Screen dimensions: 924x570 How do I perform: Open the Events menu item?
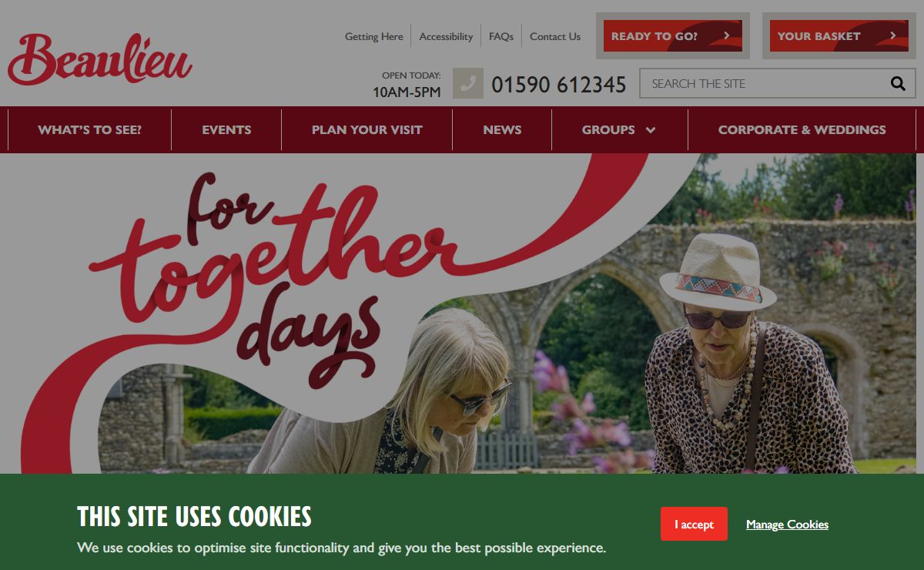tap(226, 129)
